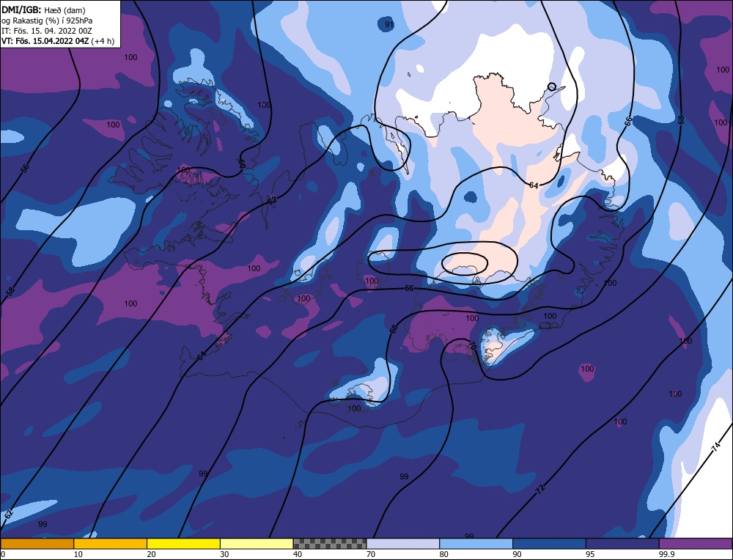Click the small circle marker on northeast coast
The image size is (733, 560).
tap(552, 86)
